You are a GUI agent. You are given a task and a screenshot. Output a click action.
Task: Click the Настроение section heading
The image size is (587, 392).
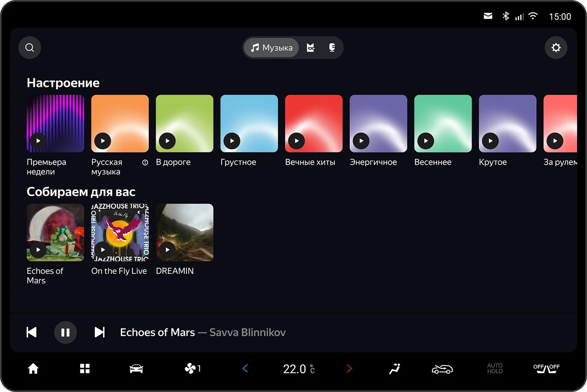pyautogui.click(x=63, y=83)
